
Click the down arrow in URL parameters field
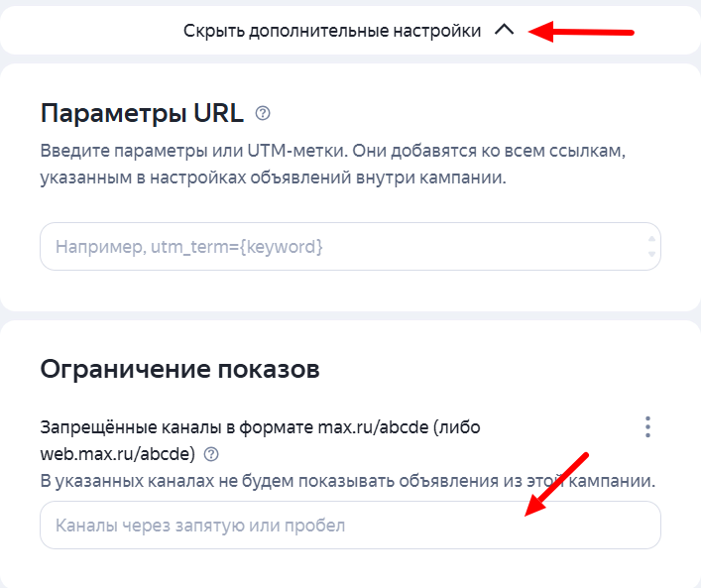651,254
